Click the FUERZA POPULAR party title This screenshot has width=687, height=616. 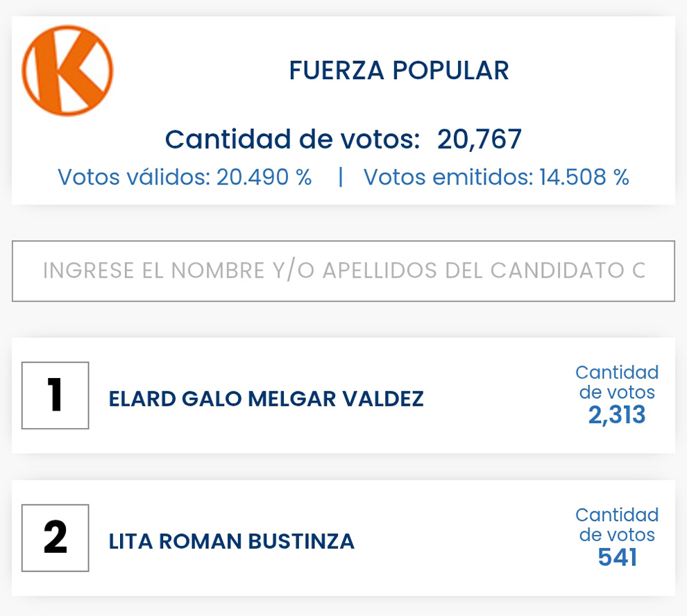click(x=398, y=71)
